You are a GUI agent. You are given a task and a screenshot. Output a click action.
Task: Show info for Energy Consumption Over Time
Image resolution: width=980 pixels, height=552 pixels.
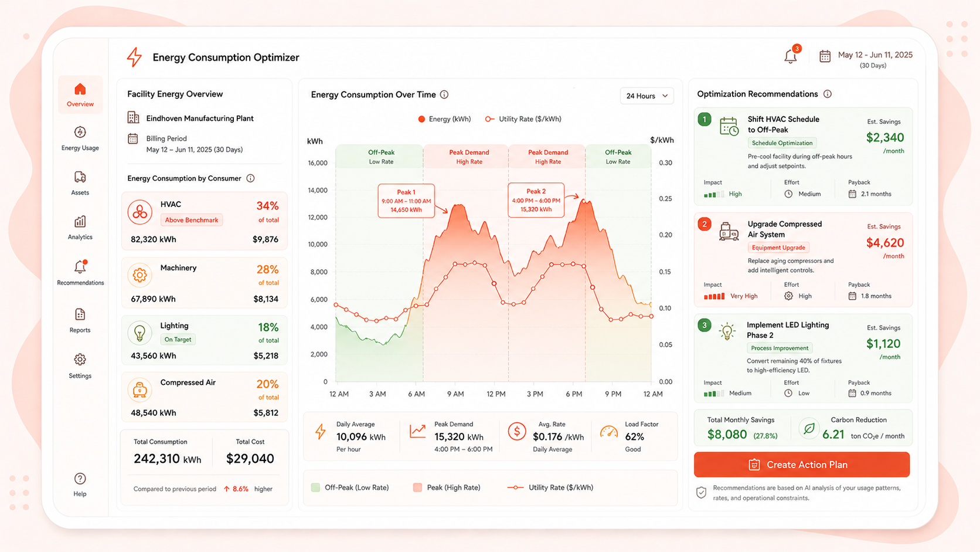pos(444,94)
